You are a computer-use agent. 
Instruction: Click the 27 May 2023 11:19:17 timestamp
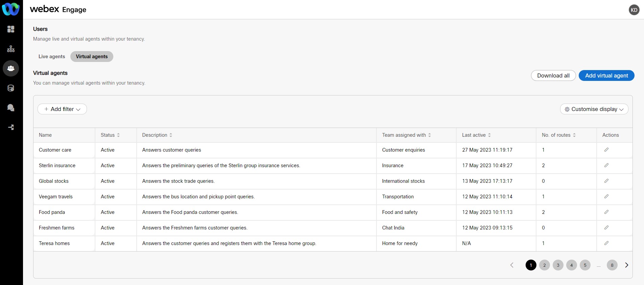487,150
